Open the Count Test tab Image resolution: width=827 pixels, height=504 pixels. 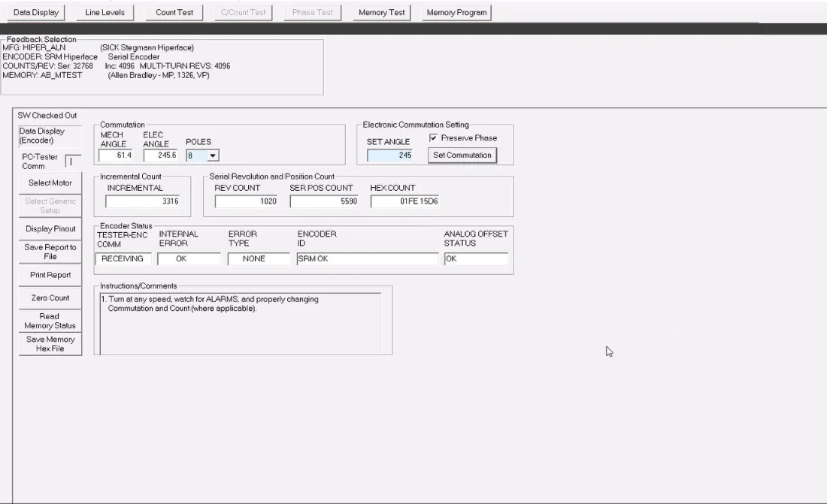coord(174,12)
